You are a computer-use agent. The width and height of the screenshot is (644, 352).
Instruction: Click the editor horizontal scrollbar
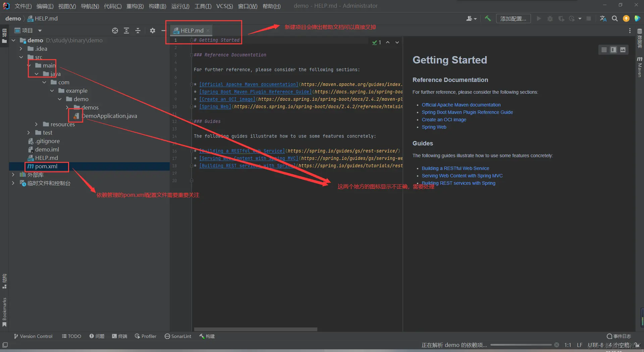[256, 329]
